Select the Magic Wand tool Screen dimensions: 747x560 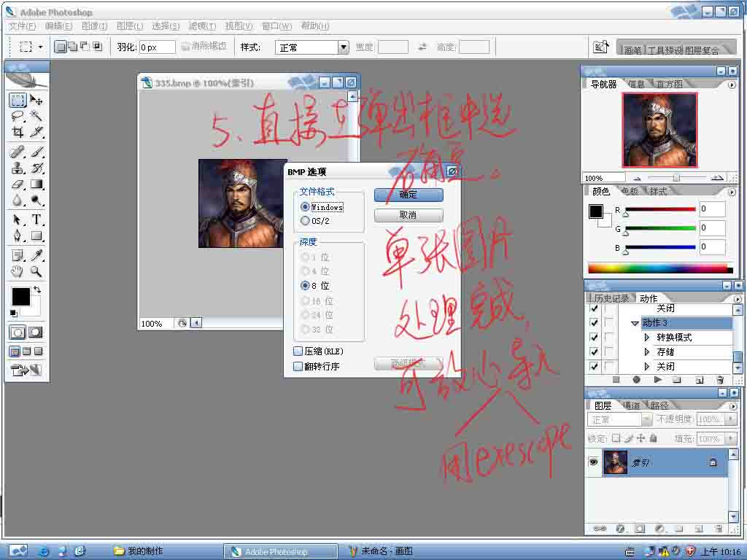pyautogui.click(x=36, y=116)
